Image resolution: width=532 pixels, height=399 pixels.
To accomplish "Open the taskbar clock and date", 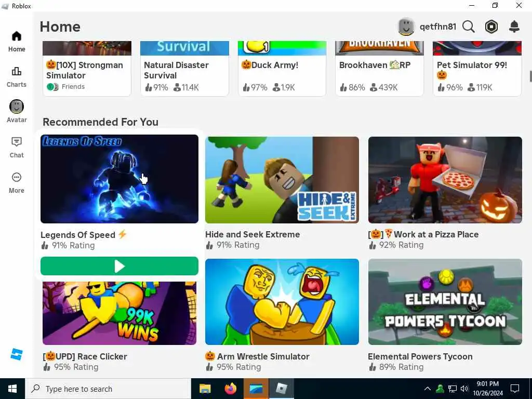I will [x=487, y=389].
